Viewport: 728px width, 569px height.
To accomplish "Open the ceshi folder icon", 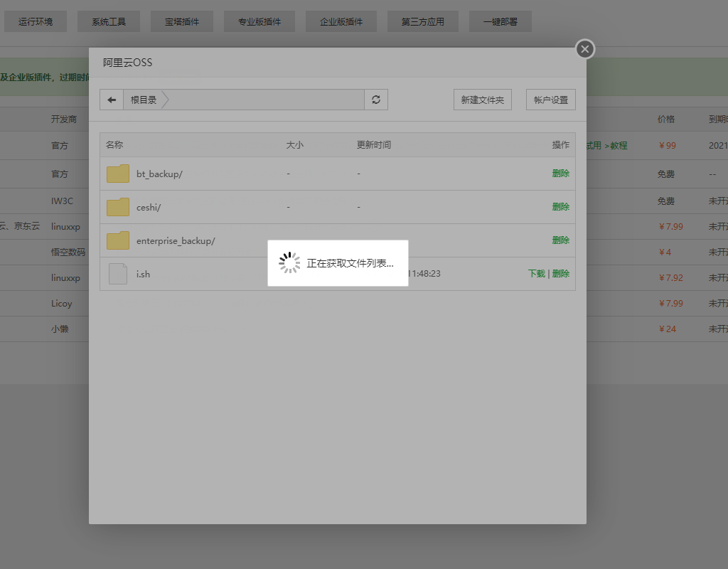I will (x=118, y=207).
